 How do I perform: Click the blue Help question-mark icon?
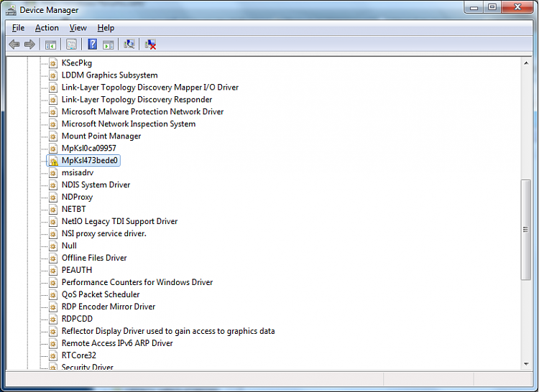pos(93,45)
